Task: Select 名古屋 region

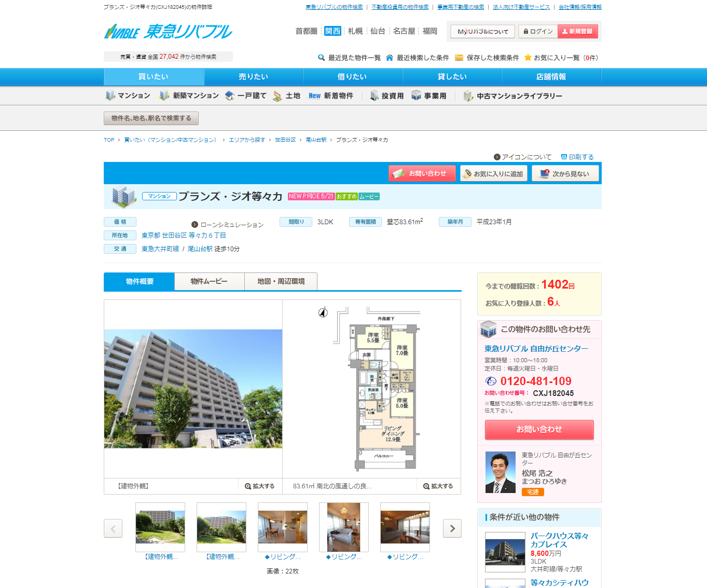Action: (x=404, y=31)
